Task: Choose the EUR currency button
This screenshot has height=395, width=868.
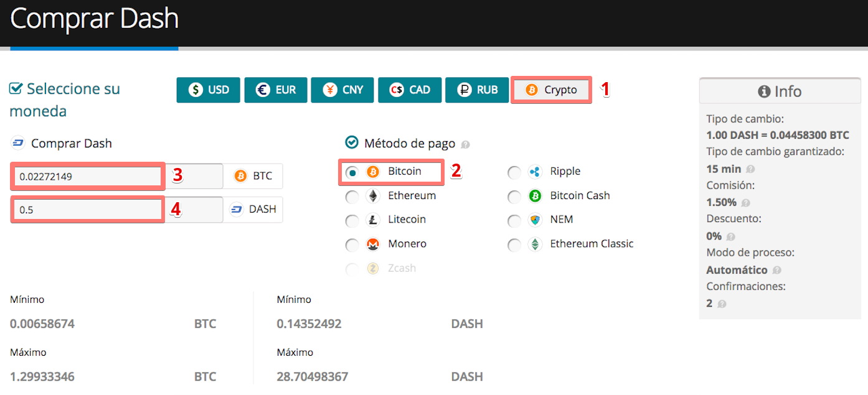Action: 275,90
